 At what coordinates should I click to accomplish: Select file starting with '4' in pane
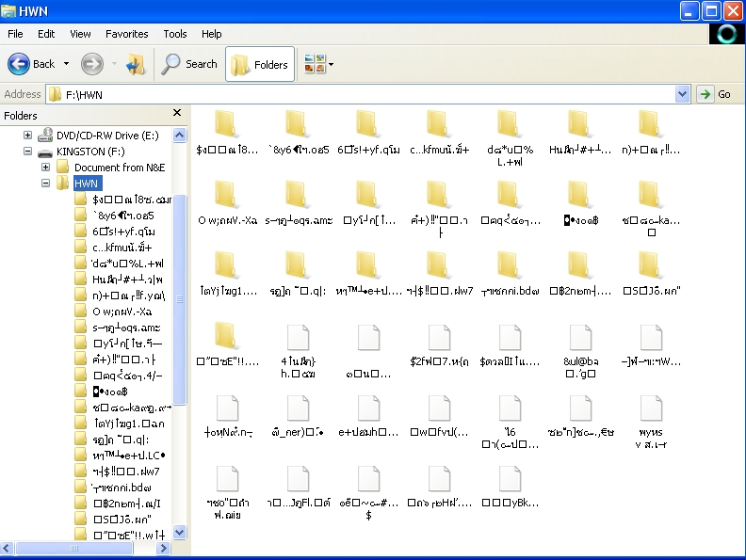click(x=299, y=351)
